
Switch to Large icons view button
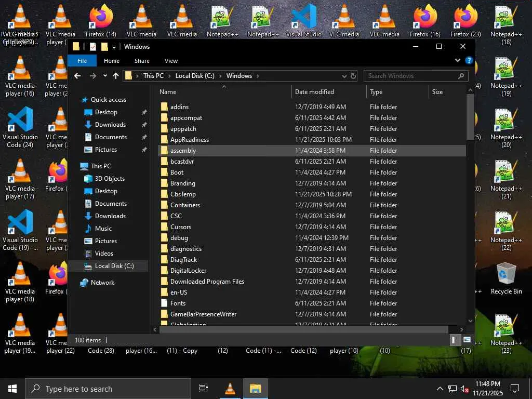click(x=467, y=340)
